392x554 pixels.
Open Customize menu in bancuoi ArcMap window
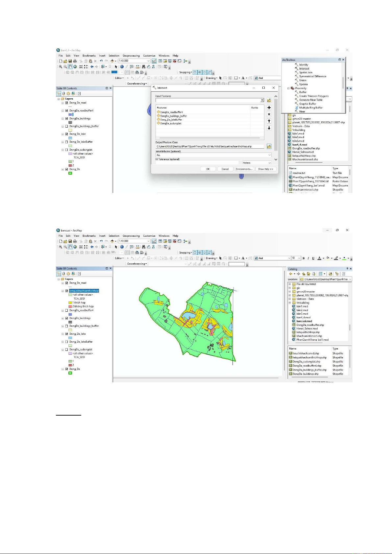[x=149, y=236]
